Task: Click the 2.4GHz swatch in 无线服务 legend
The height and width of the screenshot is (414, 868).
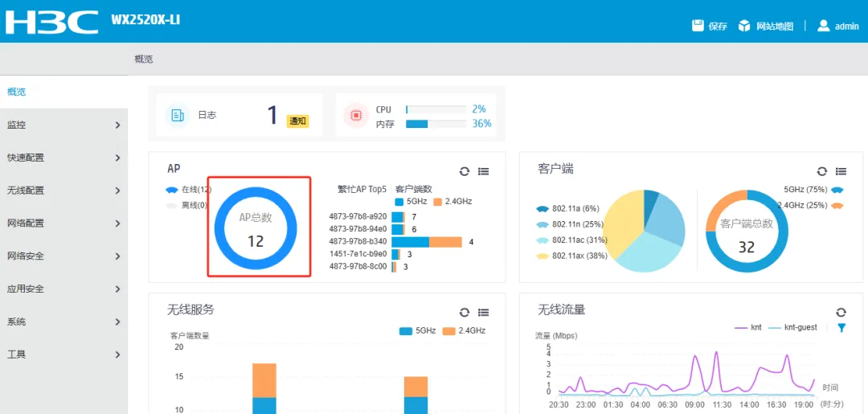Action: click(448, 331)
